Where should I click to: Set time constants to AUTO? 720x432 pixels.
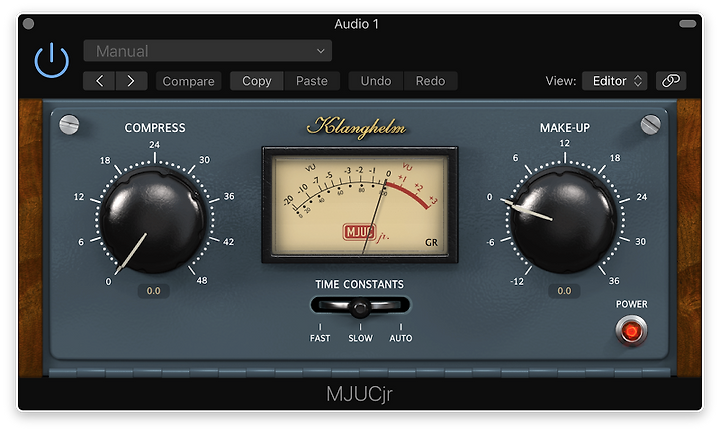click(x=401, y=338)
